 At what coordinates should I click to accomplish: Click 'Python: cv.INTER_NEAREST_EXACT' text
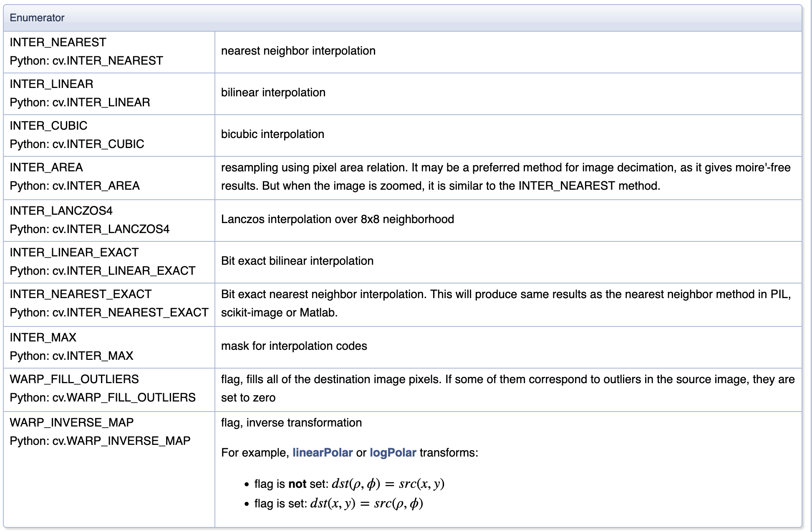click(x=109, y=312)
